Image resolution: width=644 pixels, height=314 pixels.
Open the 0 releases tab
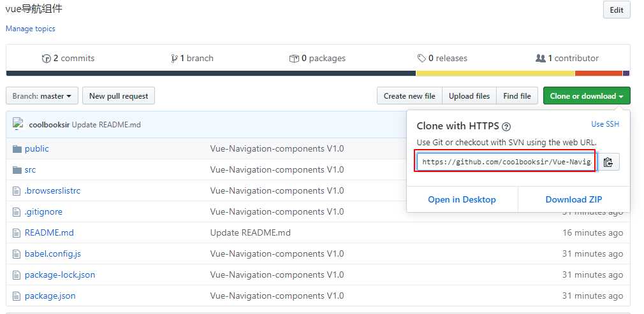coord(443,59)
